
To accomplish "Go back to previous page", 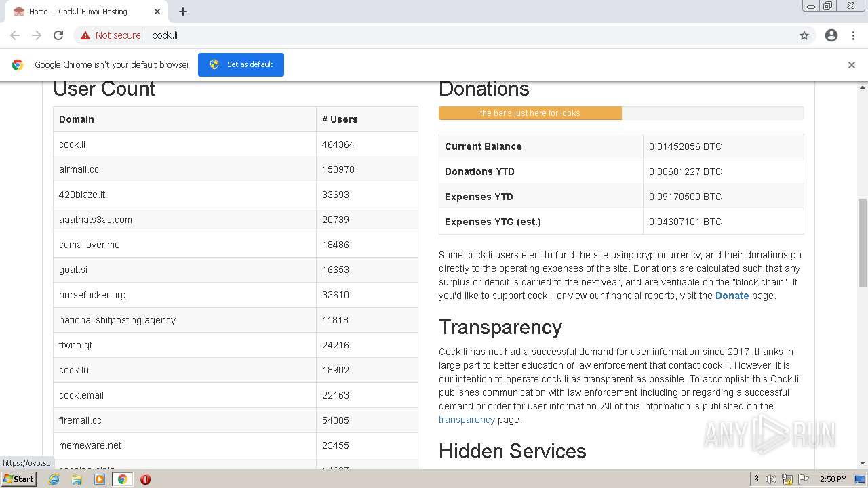I will tap(15, 35).
